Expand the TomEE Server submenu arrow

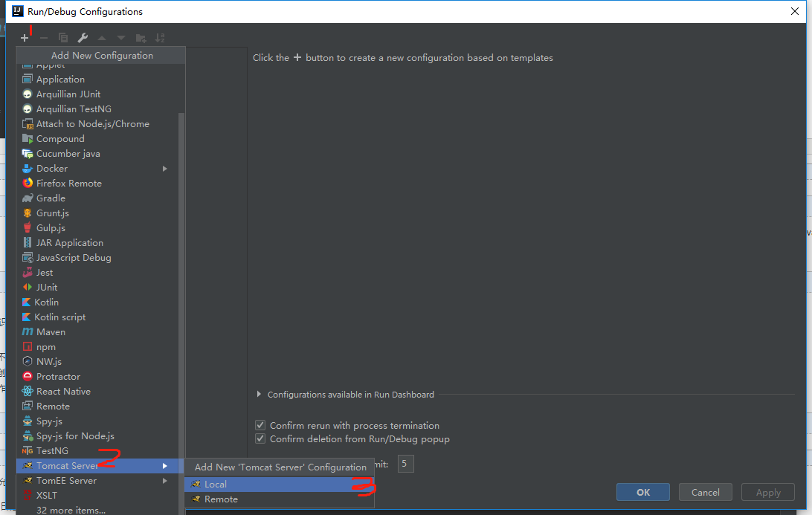pos(164,481)
